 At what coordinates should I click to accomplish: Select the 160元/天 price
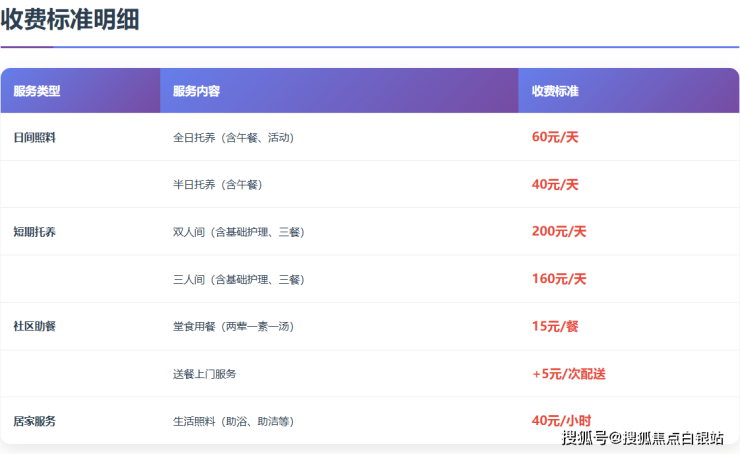click(559, 279)
